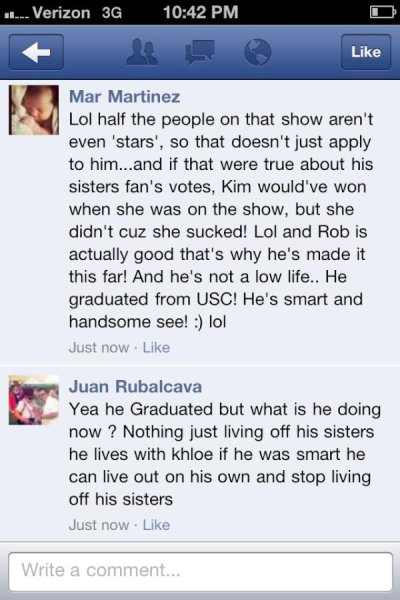This screenshot has width=400, height=600.
Task: Tap Just now timestamp under Mar's comment
Action: point(99,347)
